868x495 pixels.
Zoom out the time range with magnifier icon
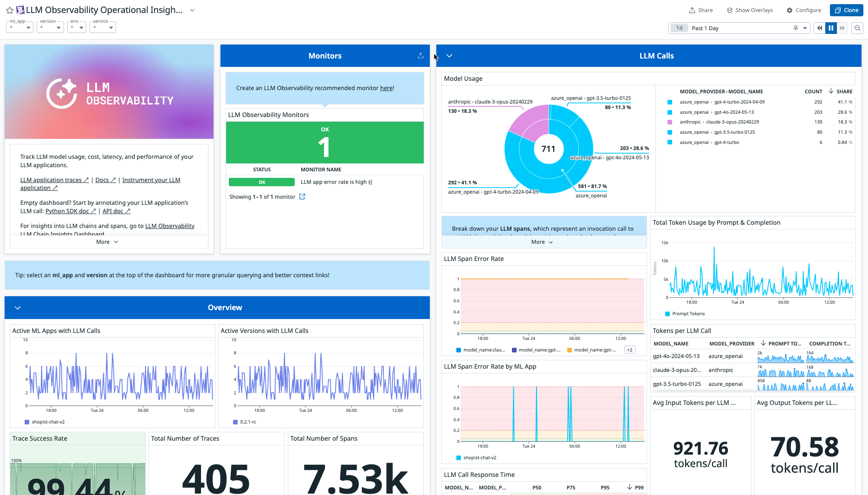857,28
